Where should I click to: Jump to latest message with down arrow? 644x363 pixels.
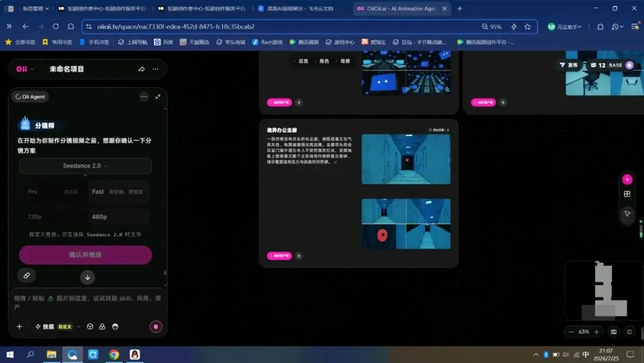[88, 277]
